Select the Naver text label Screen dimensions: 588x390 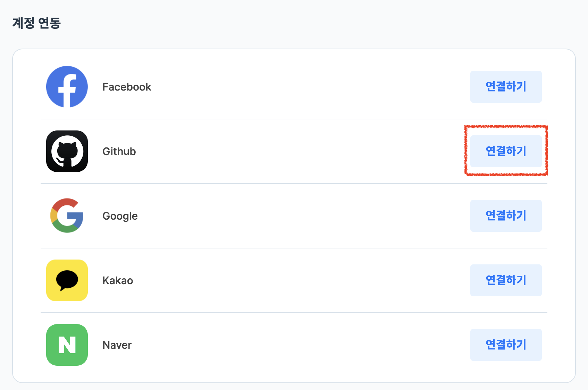[117, 345]
